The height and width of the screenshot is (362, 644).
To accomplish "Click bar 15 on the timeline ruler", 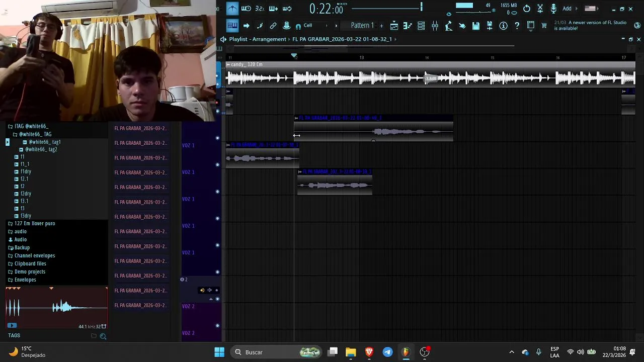I will (493, 58).
